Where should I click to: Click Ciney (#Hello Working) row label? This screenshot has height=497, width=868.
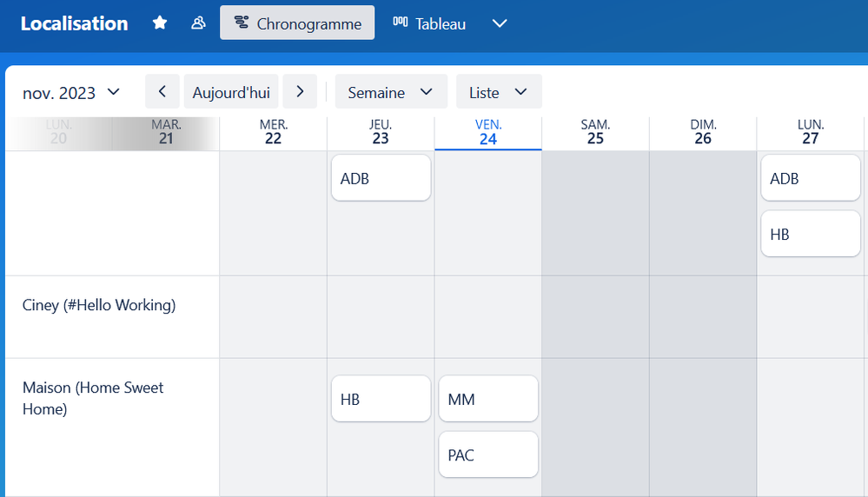point(99,305)
